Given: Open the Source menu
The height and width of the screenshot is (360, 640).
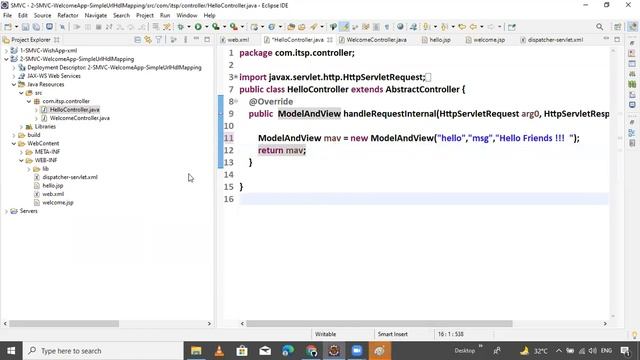Looking at the screenshot, I should tap(42, 16).
